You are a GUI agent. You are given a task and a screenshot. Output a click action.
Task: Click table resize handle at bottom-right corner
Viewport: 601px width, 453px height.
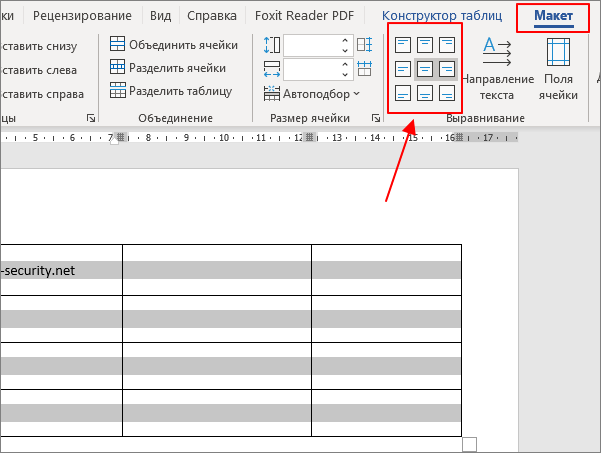point(470,445)
